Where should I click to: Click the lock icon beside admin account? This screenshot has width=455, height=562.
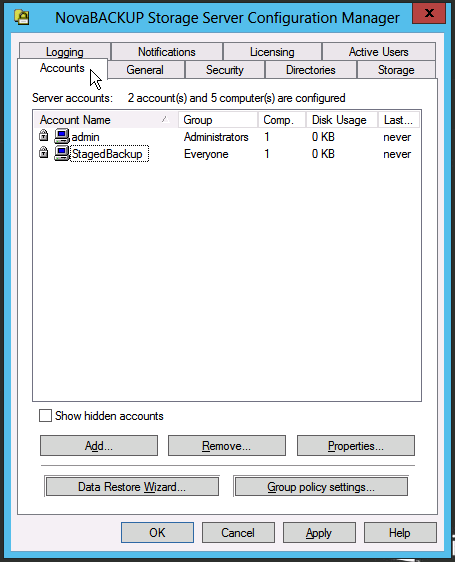[x=43, y=135]
